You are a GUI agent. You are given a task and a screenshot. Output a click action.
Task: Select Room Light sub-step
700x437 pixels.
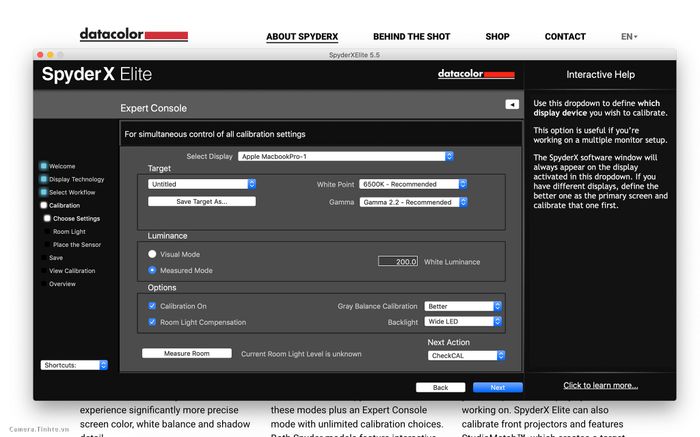click(x=69, y=232)
